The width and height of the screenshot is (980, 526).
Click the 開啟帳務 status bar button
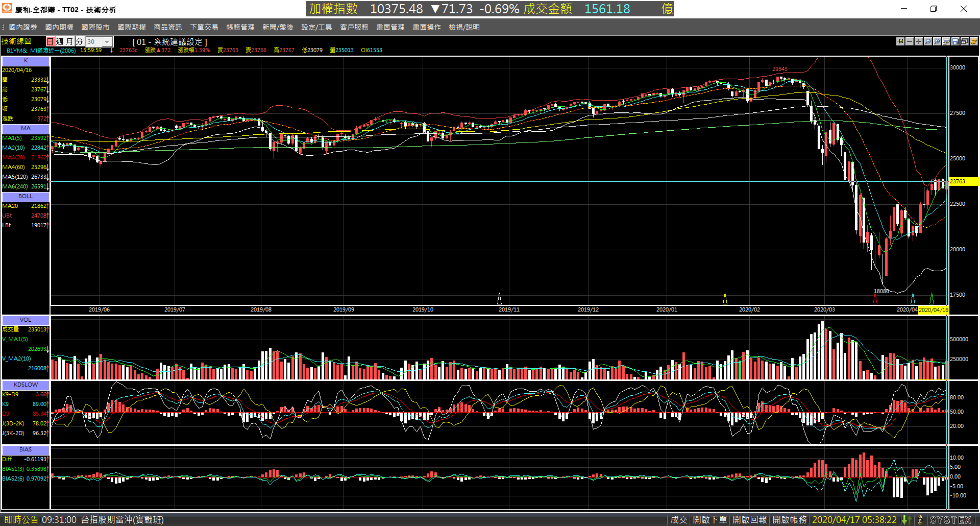pos(790,520)
